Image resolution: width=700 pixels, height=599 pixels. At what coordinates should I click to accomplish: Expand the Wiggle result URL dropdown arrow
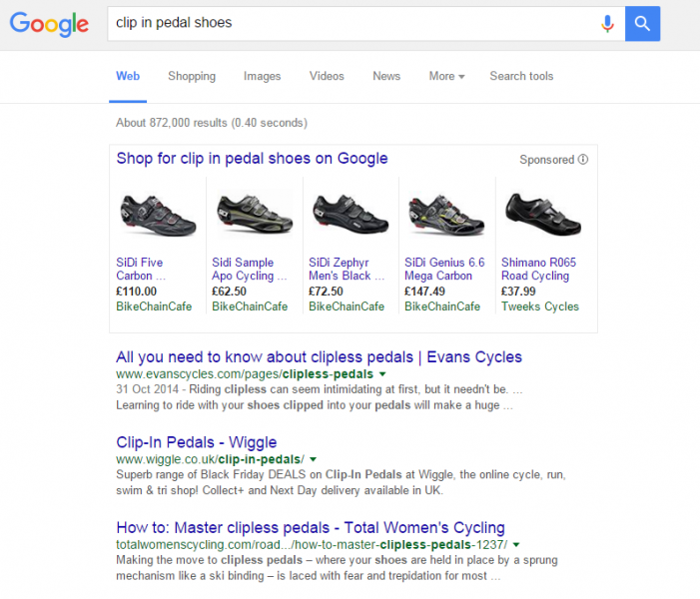coord(313,459)
